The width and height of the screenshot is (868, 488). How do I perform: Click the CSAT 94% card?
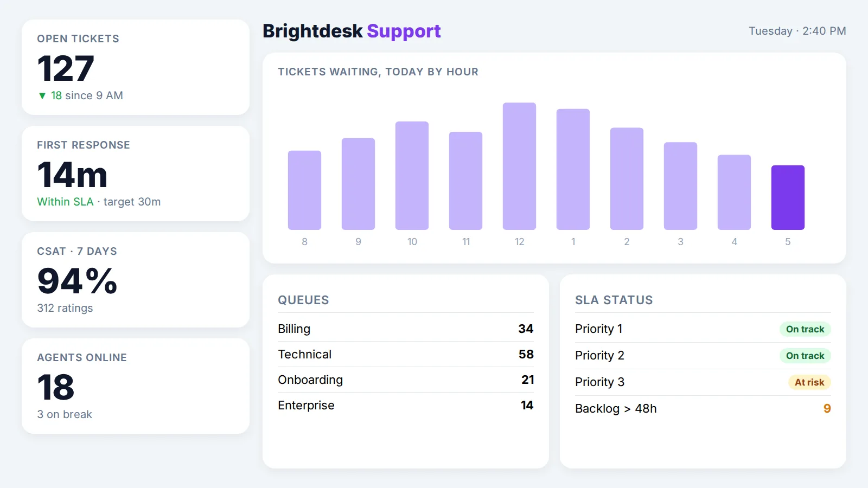pos(136,280)
